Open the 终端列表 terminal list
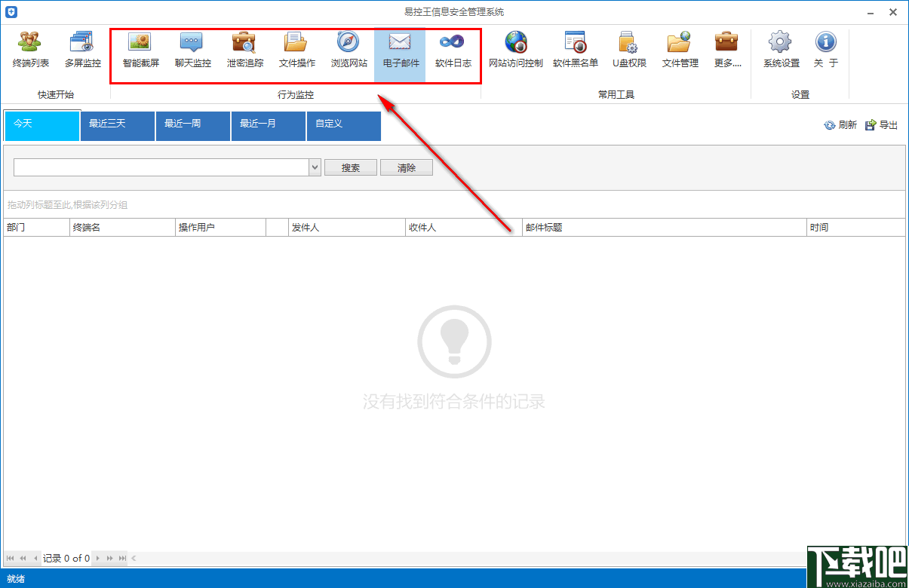The height and width of the screenshot is (588, 909). [x=31, y=50]
